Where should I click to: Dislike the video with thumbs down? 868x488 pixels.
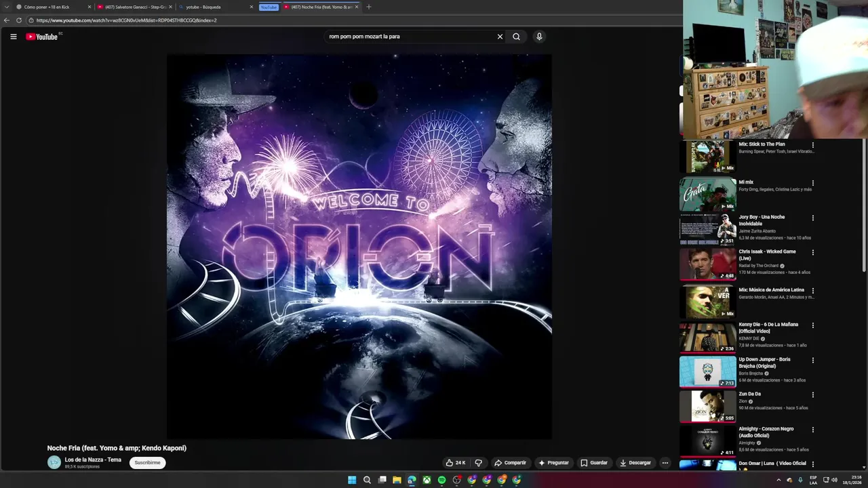tap(479, 463)
